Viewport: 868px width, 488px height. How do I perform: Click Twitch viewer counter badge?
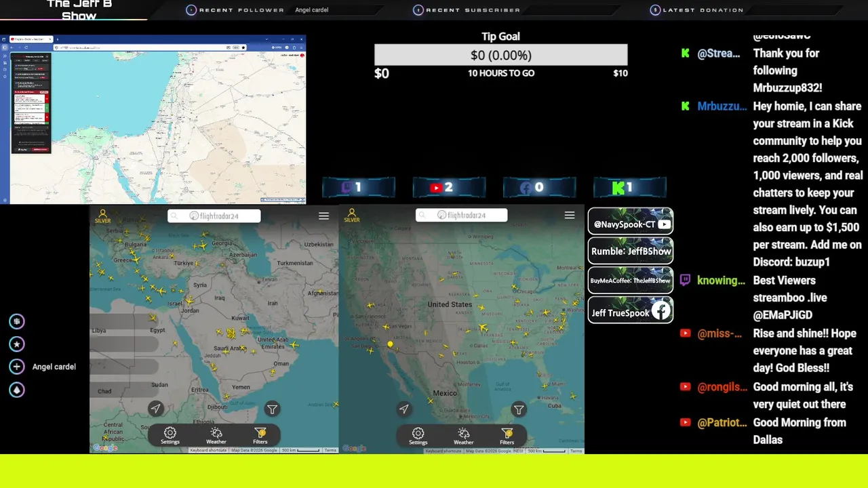click(x=359, y=187)
